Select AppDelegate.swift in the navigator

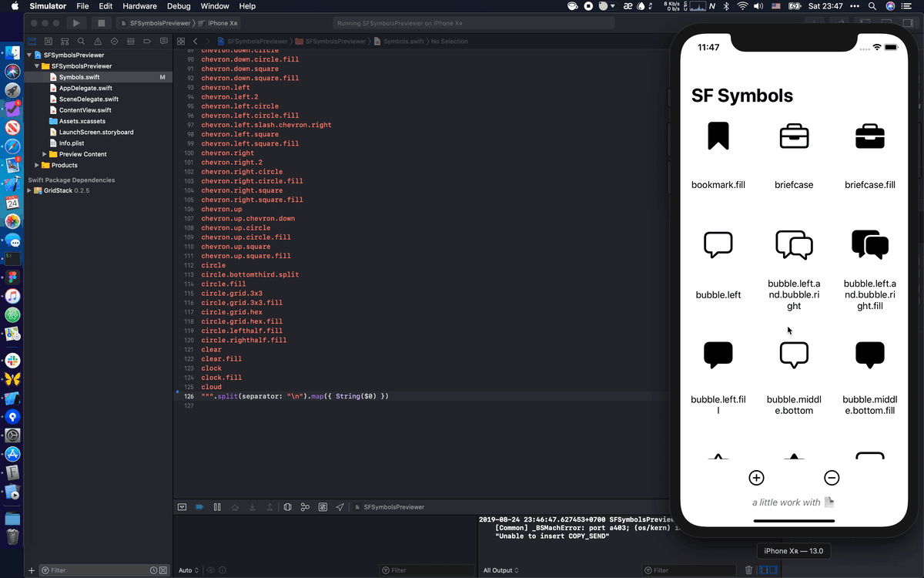click(x=85, y=89)
